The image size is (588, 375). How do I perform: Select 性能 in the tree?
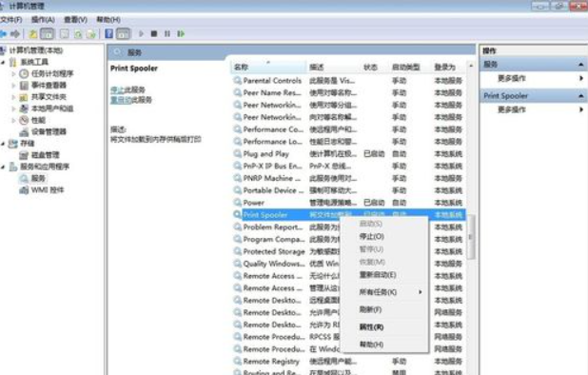click(x=38, y=120)
